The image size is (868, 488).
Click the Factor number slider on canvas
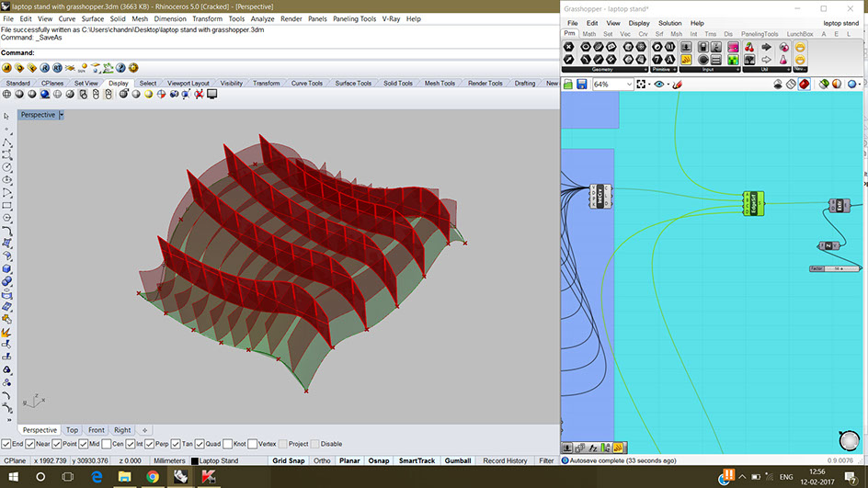tap(835, 269)
